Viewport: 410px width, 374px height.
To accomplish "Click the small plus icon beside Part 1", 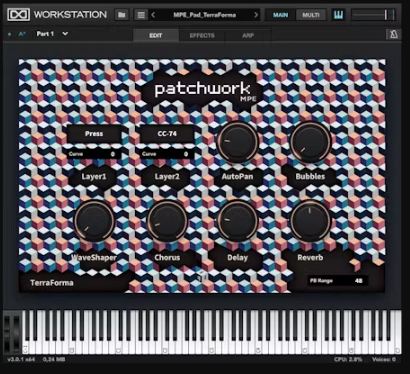I will tap(9, 34).
